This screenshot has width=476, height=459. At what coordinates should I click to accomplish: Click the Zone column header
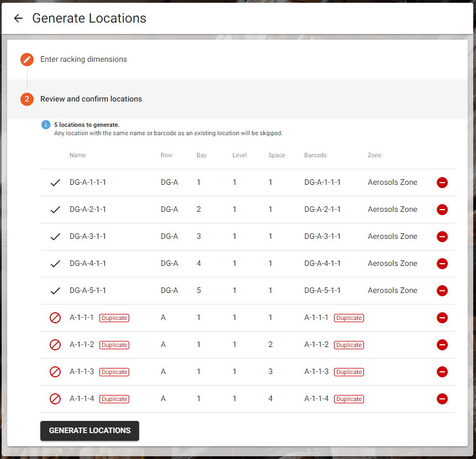click(x=374, y=156)
